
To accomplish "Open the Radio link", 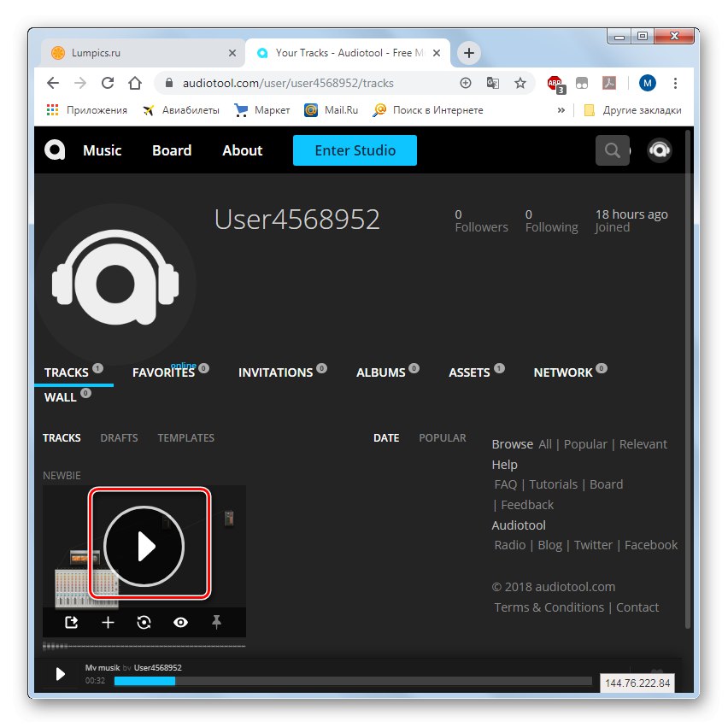I will 510,544.
